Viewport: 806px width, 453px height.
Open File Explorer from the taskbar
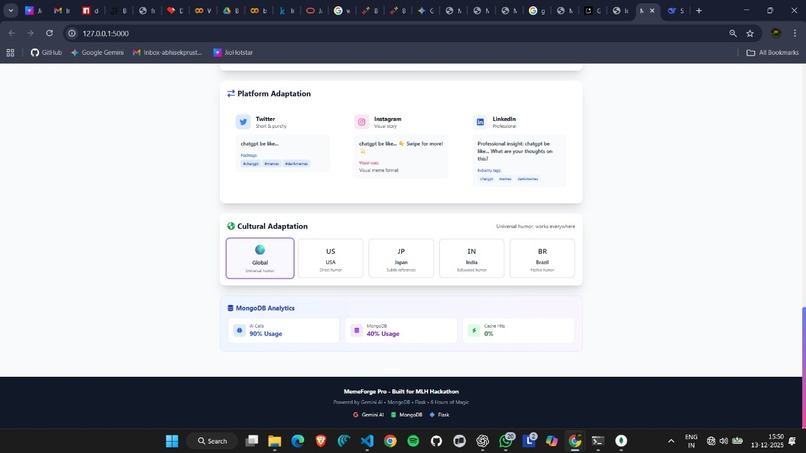[274, 441]
